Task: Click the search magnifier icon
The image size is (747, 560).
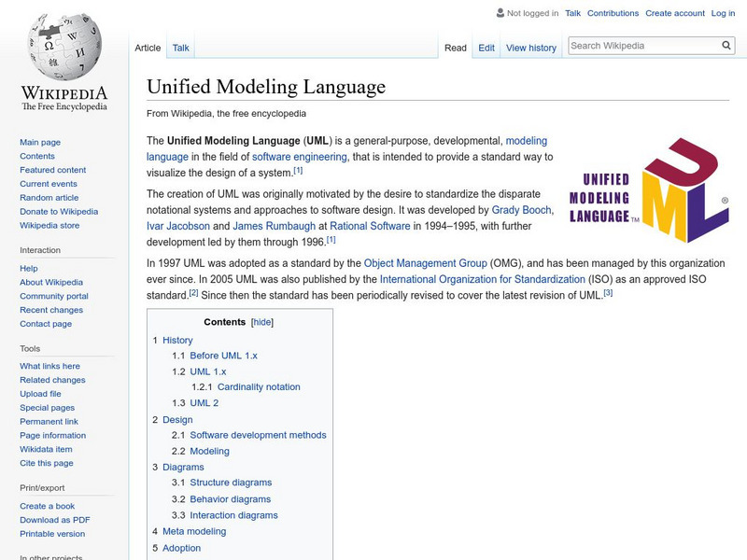Action: [x=726, y=45]
